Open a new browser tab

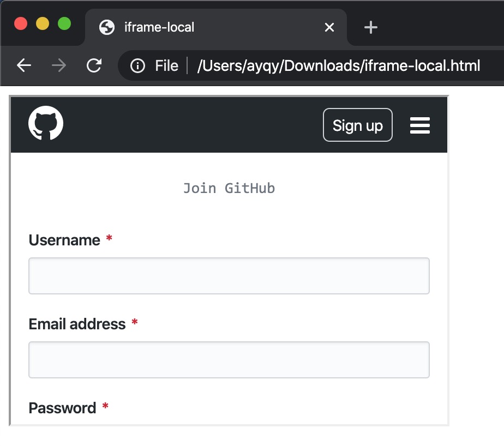click(x=371, y=27)
